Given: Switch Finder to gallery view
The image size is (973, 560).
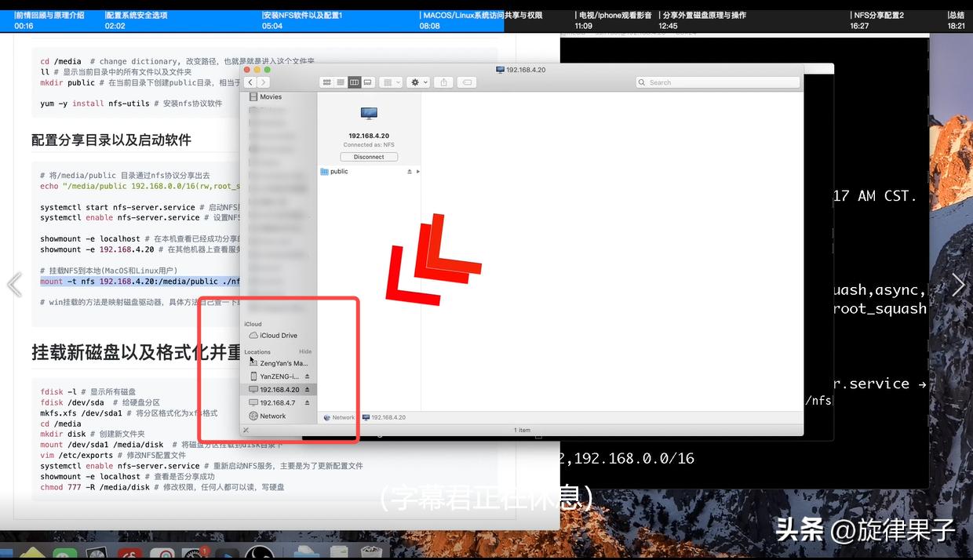Looking at the screenshot, I should point(367,82).
